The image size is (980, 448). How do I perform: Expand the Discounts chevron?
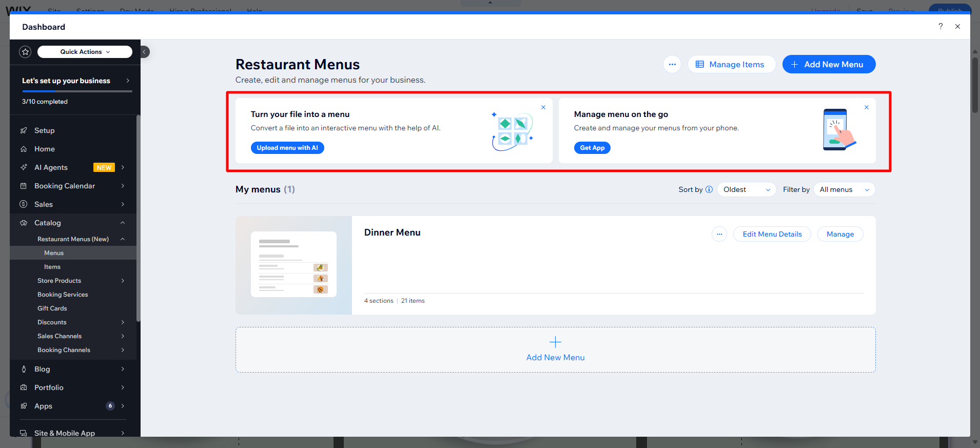123,322
